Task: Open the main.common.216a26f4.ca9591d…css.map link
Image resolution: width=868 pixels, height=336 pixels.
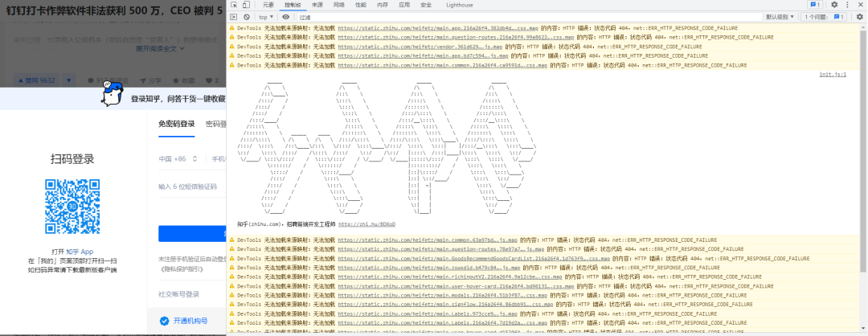Action: 442,65
